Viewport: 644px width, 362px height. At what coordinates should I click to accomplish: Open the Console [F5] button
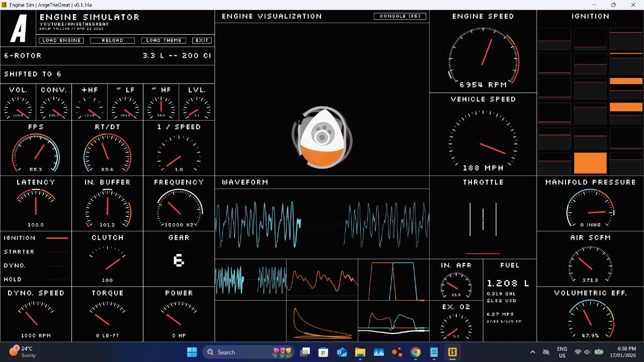coord(400,16)
